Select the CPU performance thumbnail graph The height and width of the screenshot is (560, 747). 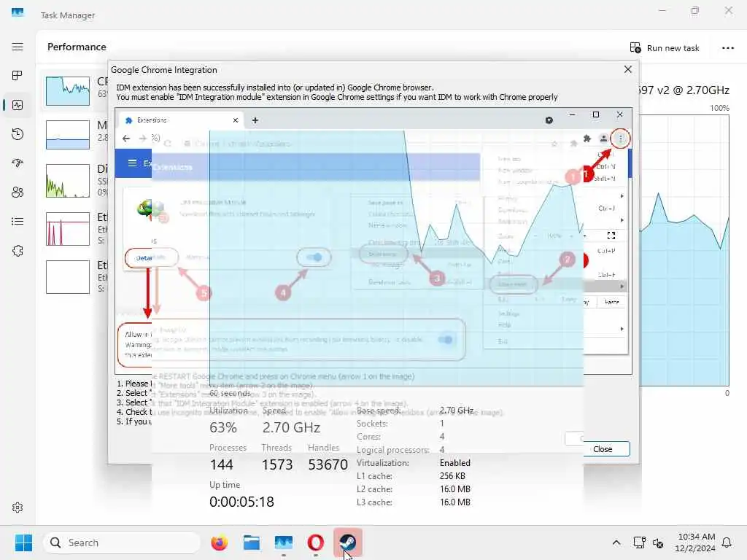coord(68,91)
